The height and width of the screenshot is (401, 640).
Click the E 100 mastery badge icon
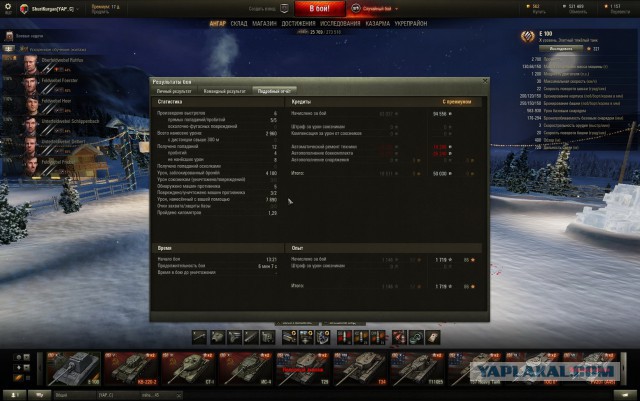point(528,37)
